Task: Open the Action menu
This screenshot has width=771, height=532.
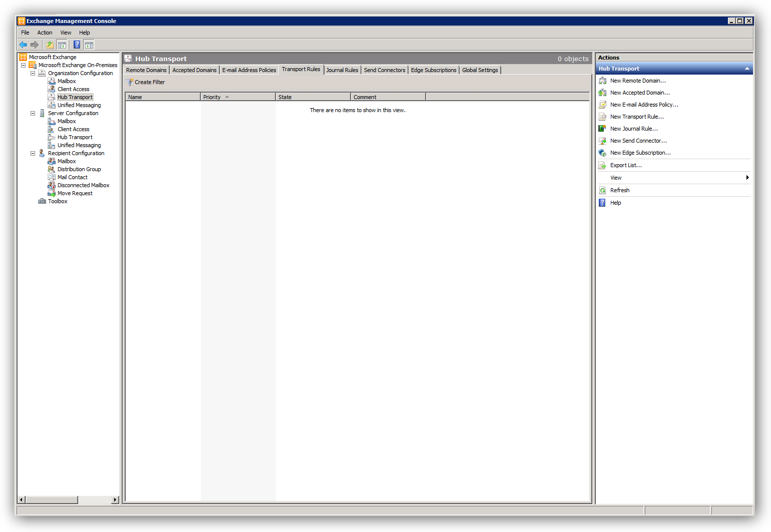Action: (45, 33)
